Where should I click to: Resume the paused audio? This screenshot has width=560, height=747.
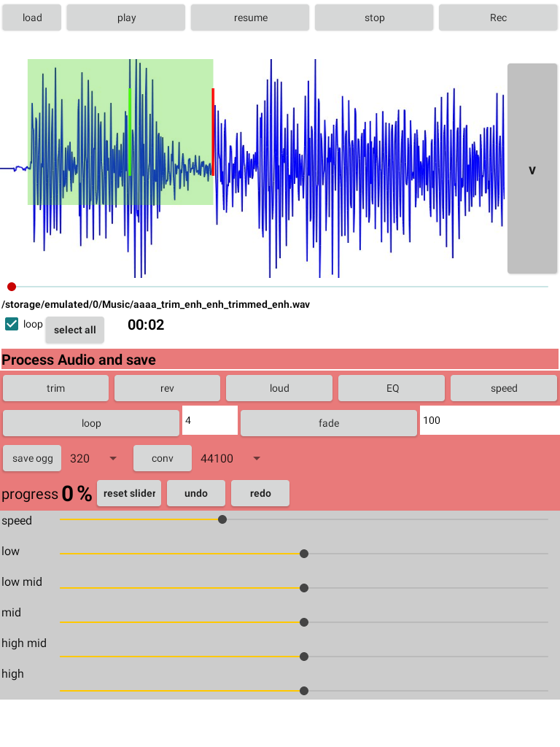coord(250,18)
